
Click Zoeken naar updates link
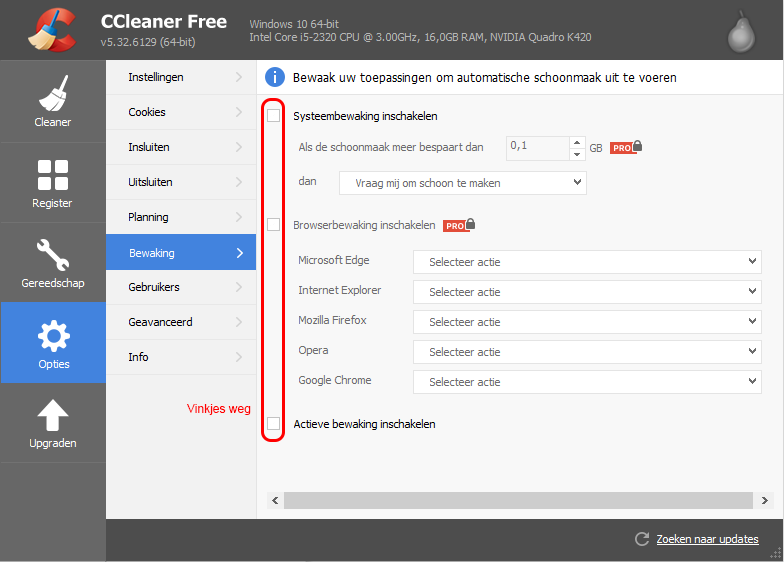pos(706,539)
